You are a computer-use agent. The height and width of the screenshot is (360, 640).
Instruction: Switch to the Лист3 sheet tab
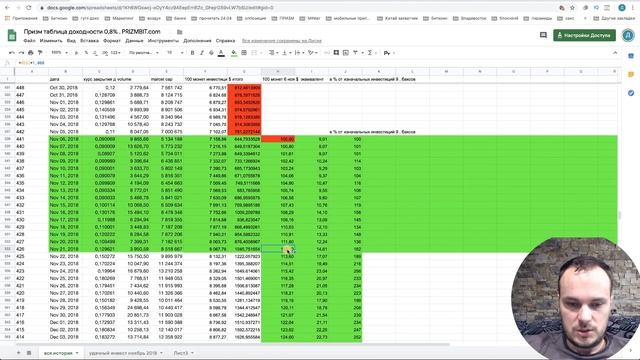pos(181,353)
